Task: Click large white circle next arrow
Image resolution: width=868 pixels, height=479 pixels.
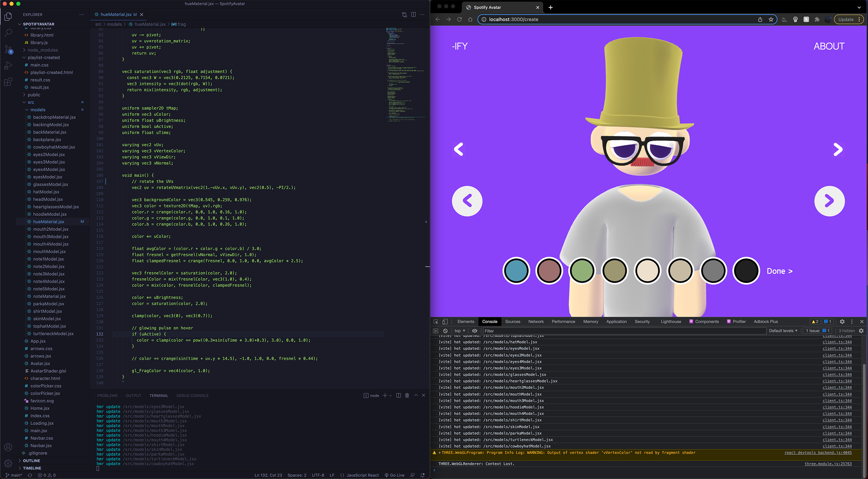Action: click(x=830, y=201)
